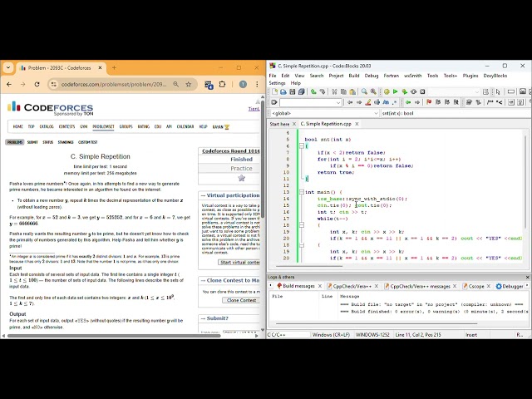Click the Build gear icon
Viewport: 532px width, 399px height.
[x=387, y=91]
